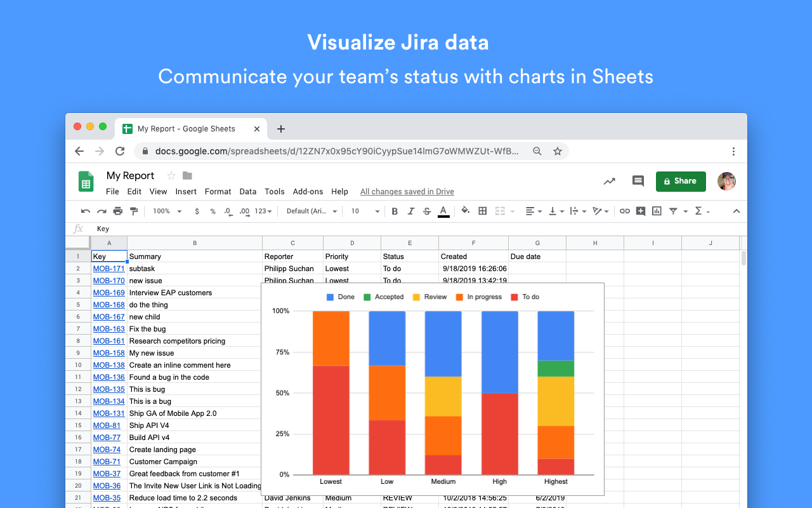The height and width of the screenshot is (508, 812).
Task: Open a new browser tab
Action: [x=281, y=129]
